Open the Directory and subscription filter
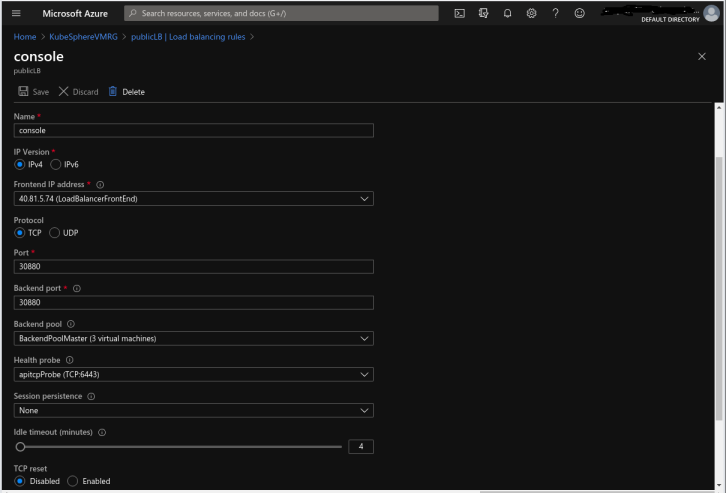The height and width of the screenshot is (493, 726). [x=484, y=13]
